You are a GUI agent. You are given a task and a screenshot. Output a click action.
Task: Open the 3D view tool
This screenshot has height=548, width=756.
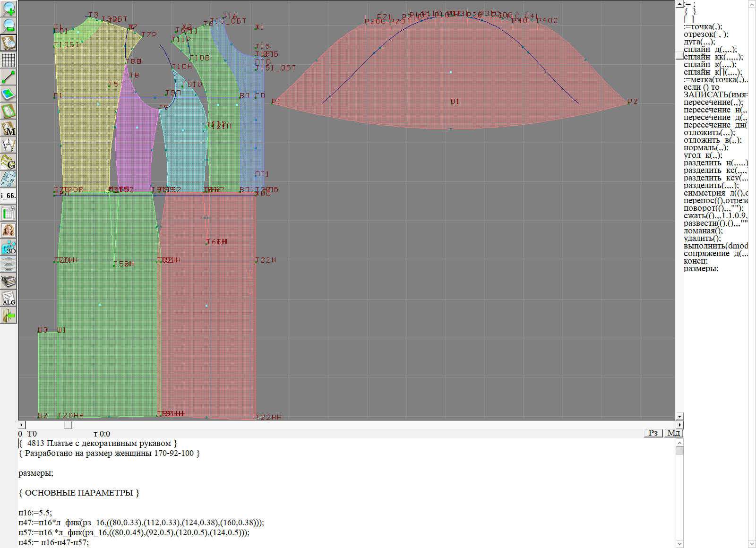point(9,247)
